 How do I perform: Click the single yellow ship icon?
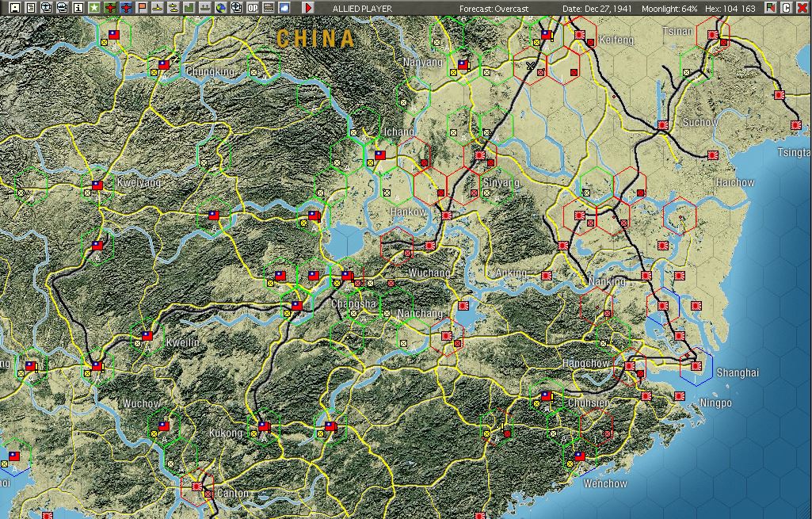(x=158, y=8)
